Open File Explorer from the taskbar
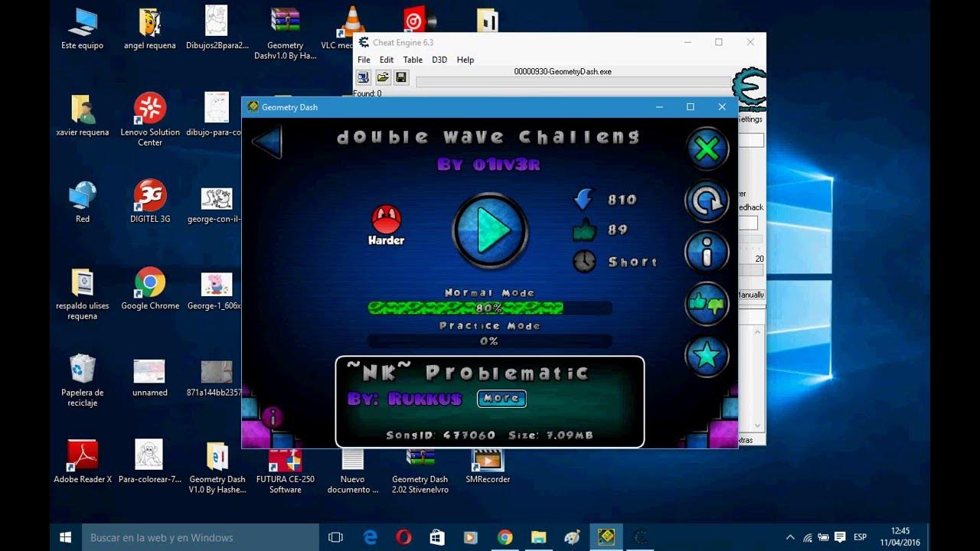980x551 pixels. pos(539,537)
